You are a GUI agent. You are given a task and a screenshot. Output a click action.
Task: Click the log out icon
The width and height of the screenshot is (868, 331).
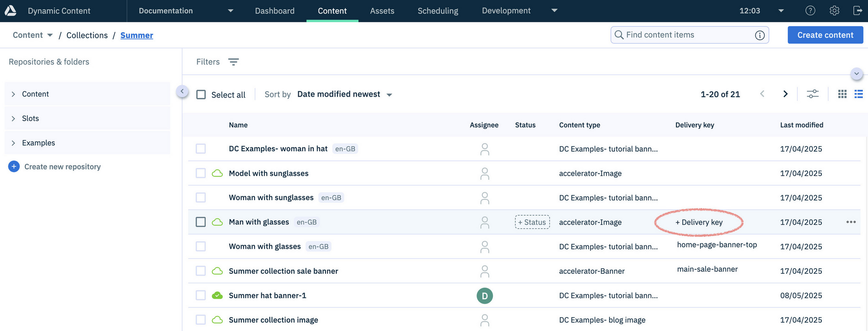(x=857, y=11)
